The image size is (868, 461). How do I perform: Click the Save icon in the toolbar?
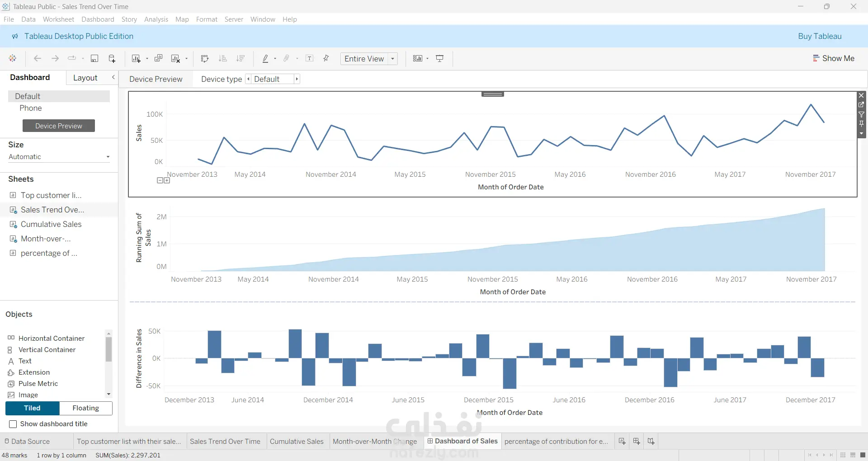coord(94,58)
